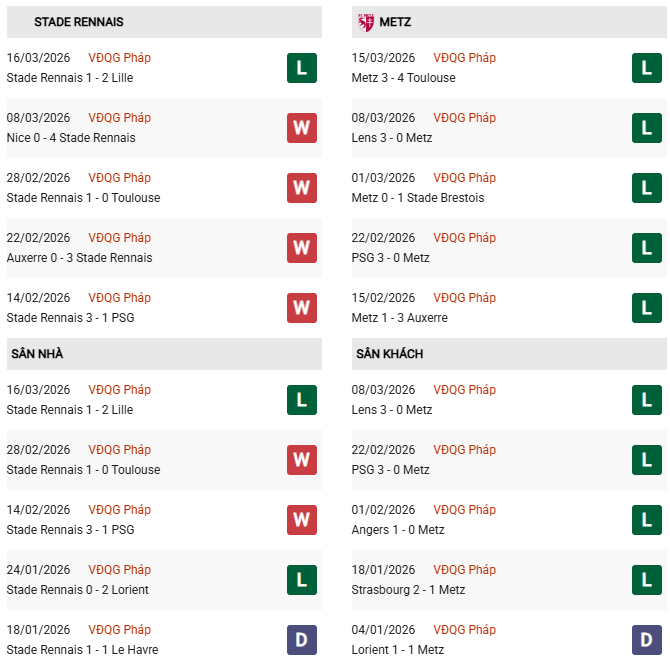The image size is (670, 669).
Task: Click the METZ team header
Action: point(396,22)
